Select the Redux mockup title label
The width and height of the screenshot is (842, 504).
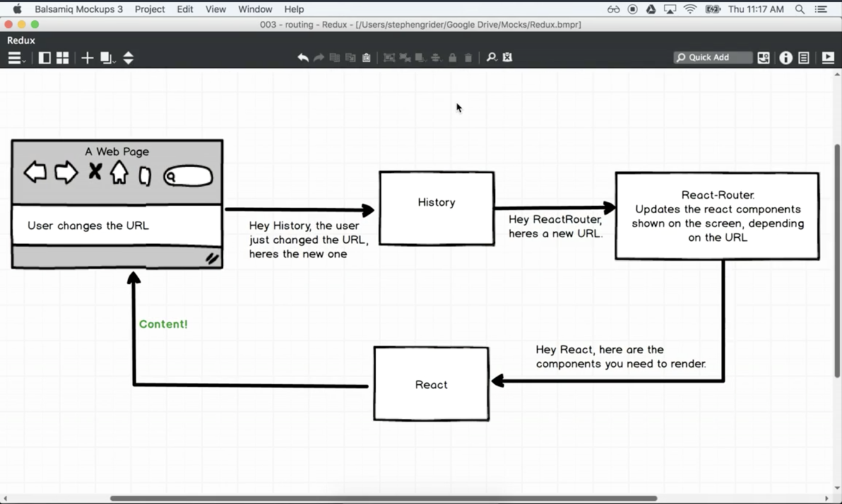21,40
